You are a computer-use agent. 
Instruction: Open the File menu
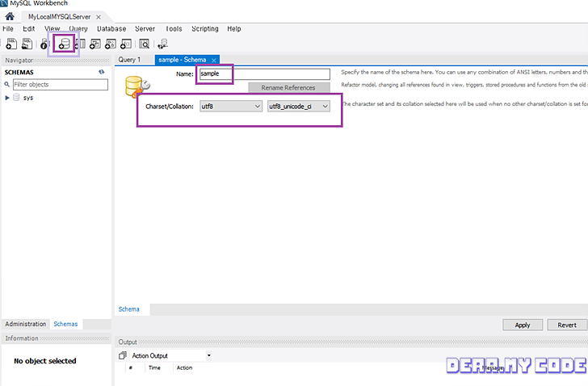point(8,29)
